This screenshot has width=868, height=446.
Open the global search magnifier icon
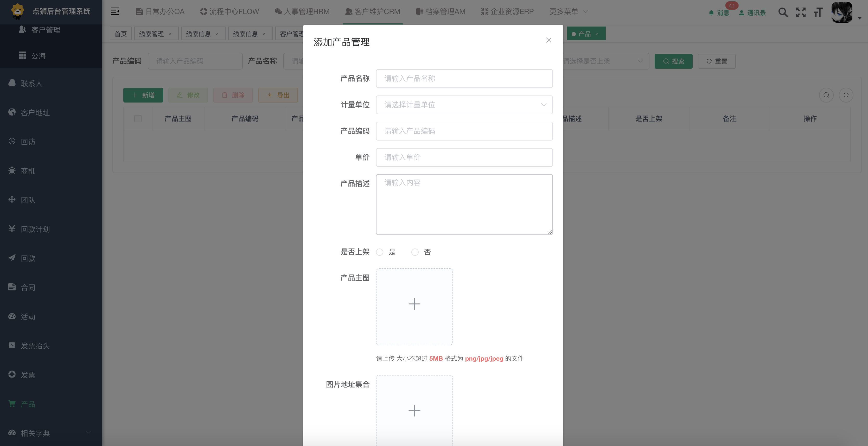(x=783, y=12)
